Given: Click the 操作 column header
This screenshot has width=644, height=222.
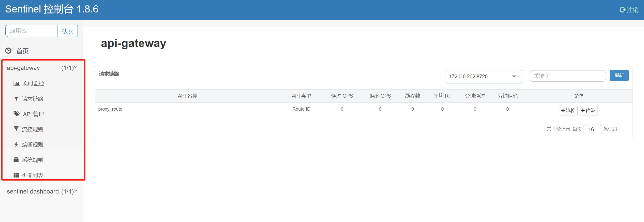Looking at the screenshot, I should tap(578, 96).
